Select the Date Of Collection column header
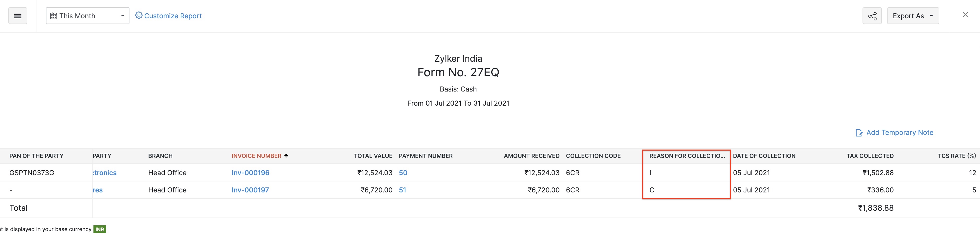 point(765,156)
